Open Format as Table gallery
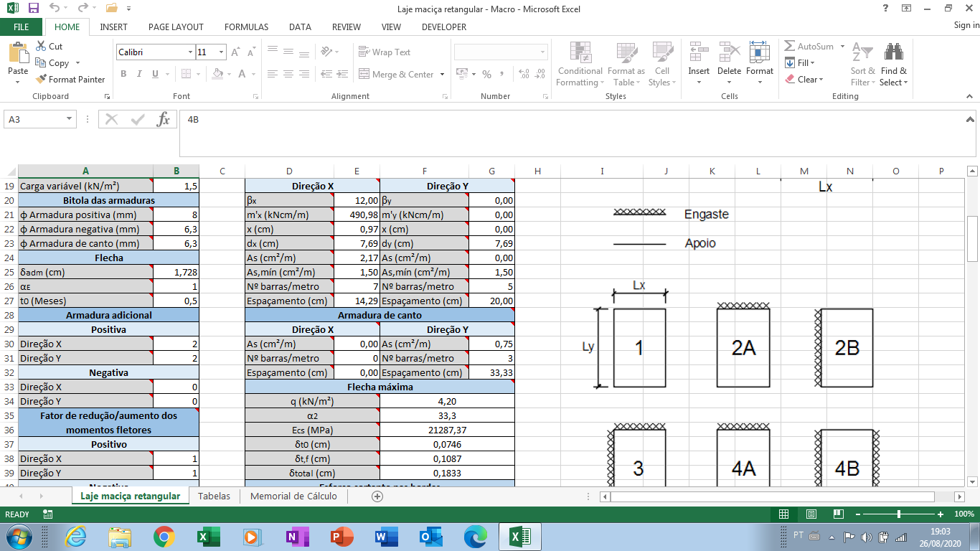980x551 pixels. click(x=626, y=64)
